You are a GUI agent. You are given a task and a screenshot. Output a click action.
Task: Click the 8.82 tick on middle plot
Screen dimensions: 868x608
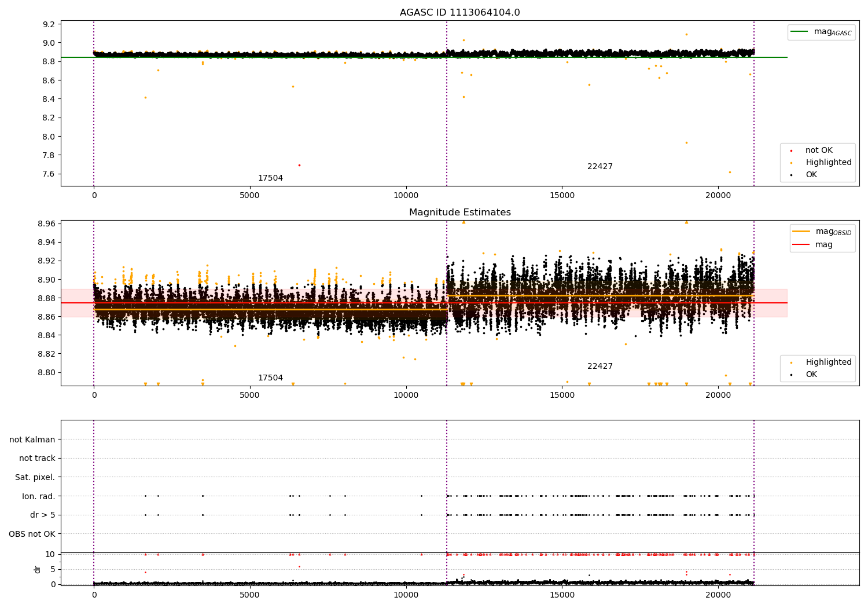tap(47, 354)
